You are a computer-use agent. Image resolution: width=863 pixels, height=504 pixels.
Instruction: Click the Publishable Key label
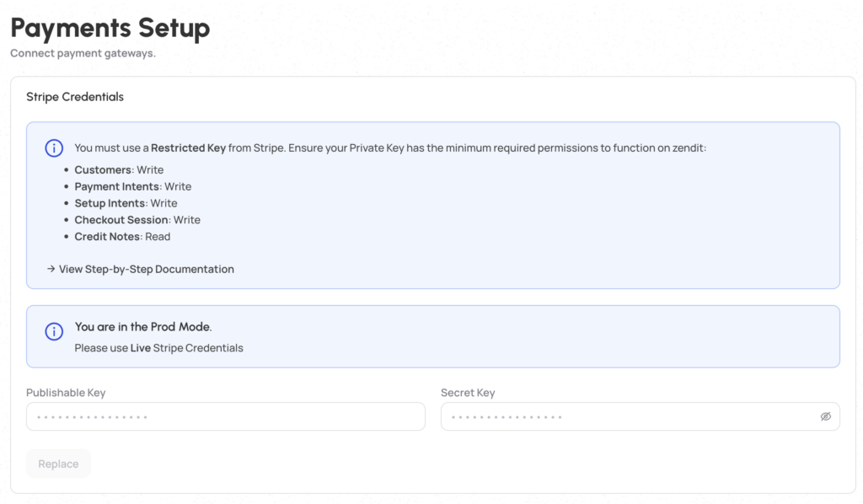point(66,393)
